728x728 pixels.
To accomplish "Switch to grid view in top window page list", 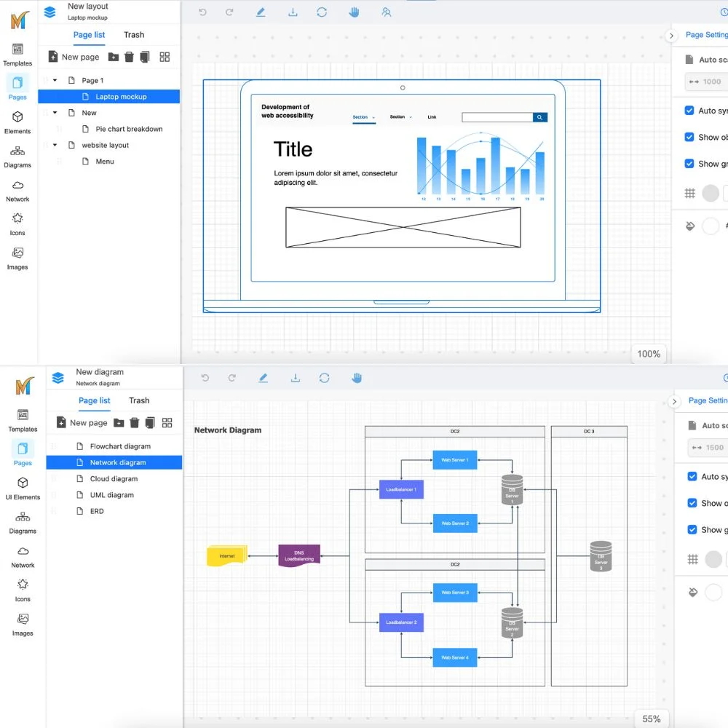I will point(165,57).
